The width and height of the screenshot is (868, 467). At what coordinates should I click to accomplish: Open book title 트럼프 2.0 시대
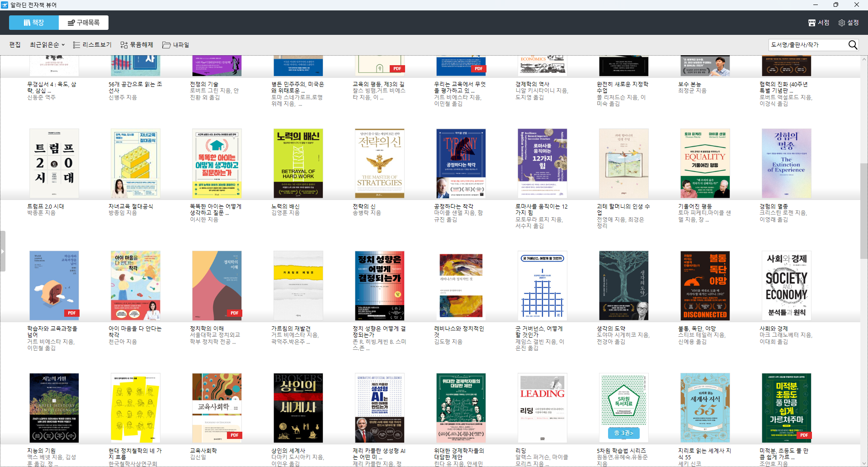point(46,206)
